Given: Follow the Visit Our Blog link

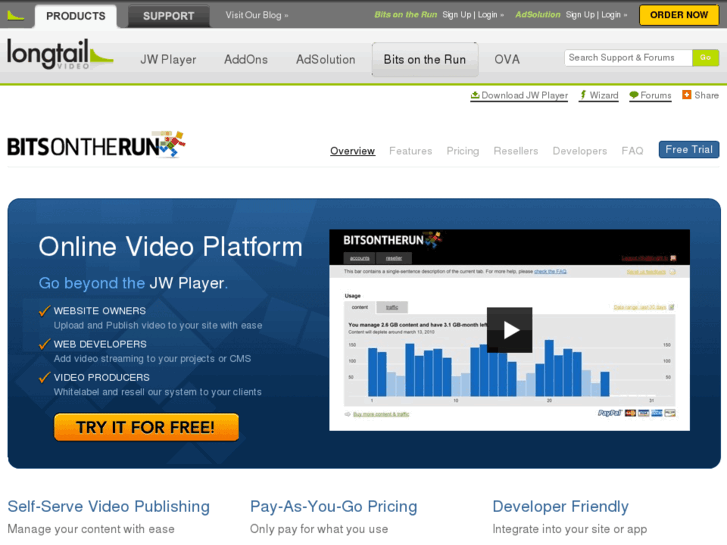Looking at the screenshot, I should coord(257,15).
